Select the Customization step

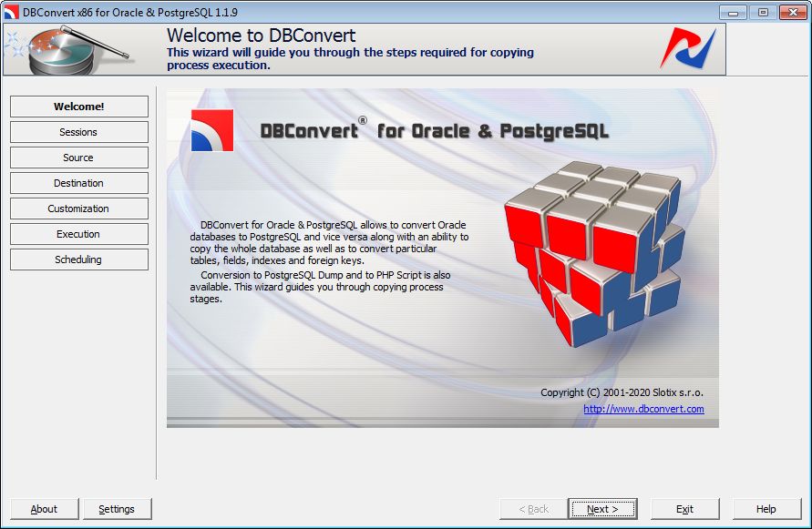(x=78, y=209)
